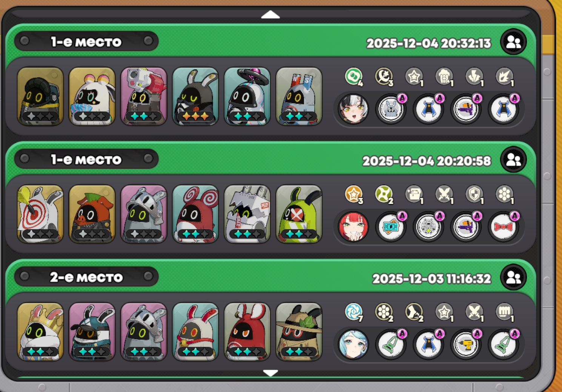Select the crowned rabbit unit in the third record

[40, 332]
